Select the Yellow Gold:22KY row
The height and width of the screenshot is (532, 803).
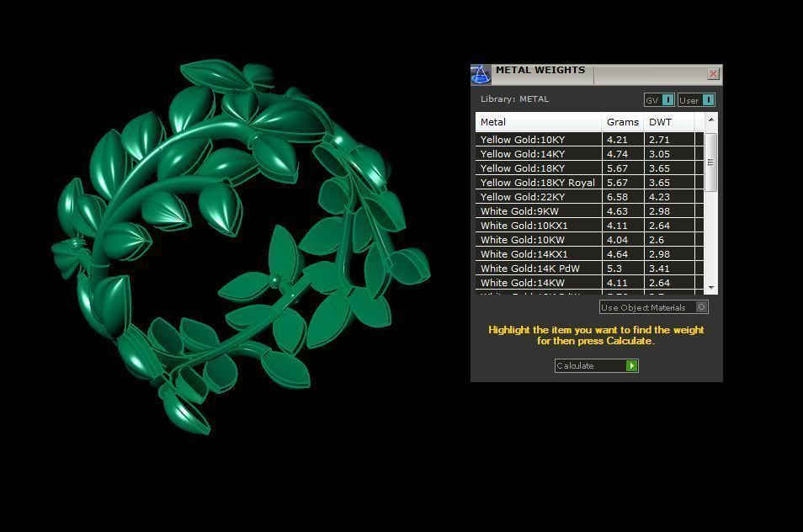[x=589, y=197]
